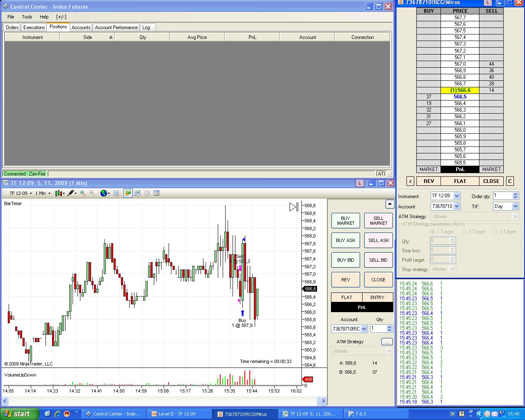This screenshot has width=525, height=420.
Task: Open the chart style candlestick icon
Action: click(x=60, y=193)
